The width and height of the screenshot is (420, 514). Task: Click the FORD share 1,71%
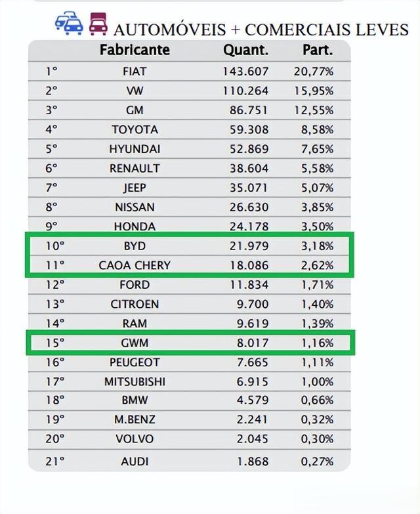(x=317, y=285)
